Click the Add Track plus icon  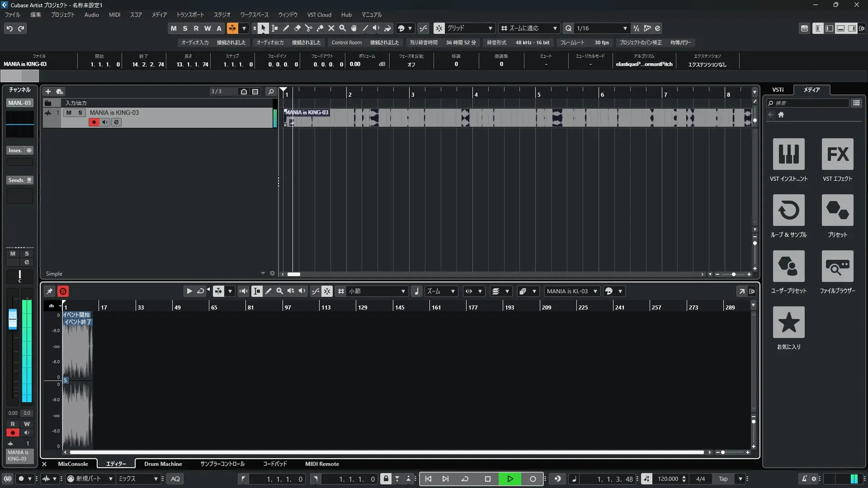[48, 92]
